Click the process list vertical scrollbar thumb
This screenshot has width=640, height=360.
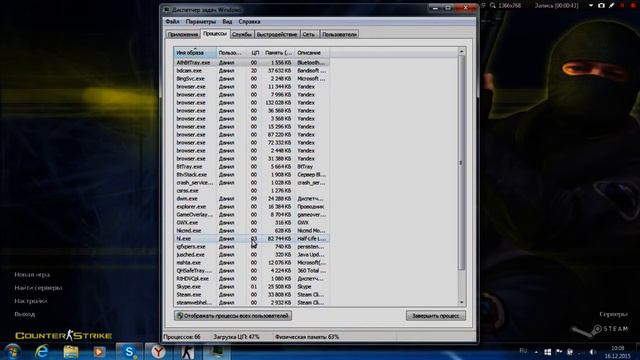(x=462, y=162)
